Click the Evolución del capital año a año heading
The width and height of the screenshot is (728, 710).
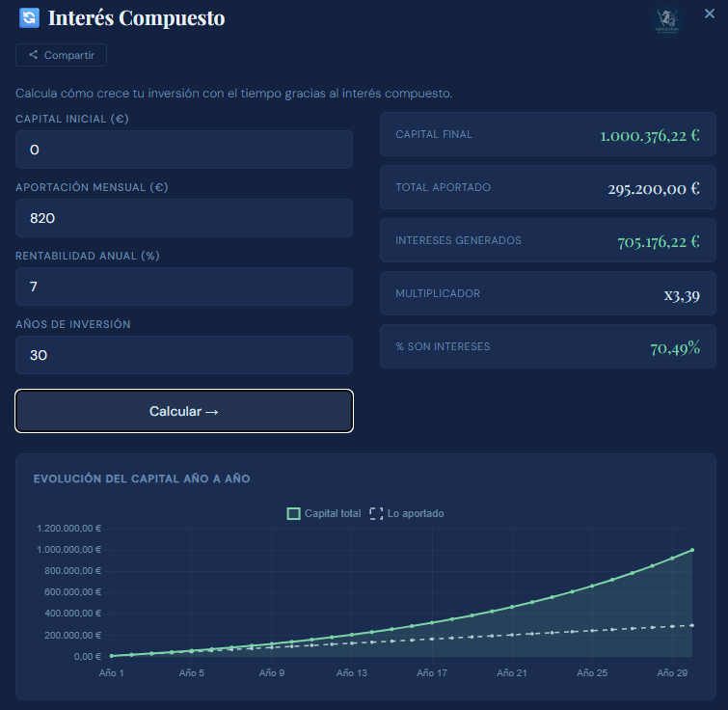pos(142,478)
